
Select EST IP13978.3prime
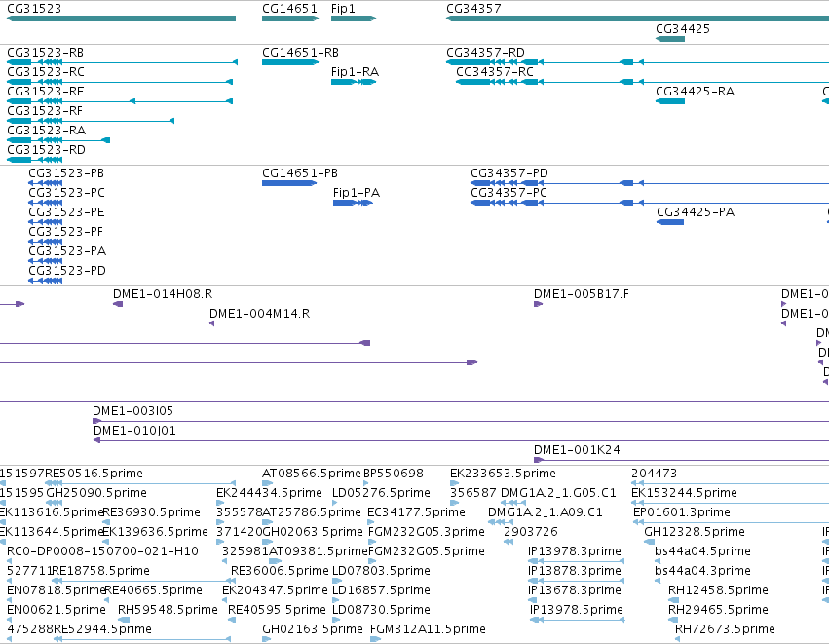576,561
